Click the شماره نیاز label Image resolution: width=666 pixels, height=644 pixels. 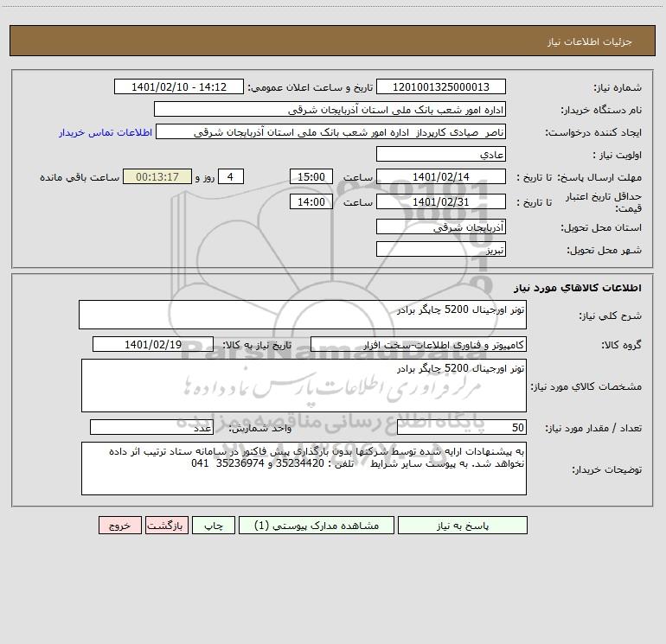[618, 88]
